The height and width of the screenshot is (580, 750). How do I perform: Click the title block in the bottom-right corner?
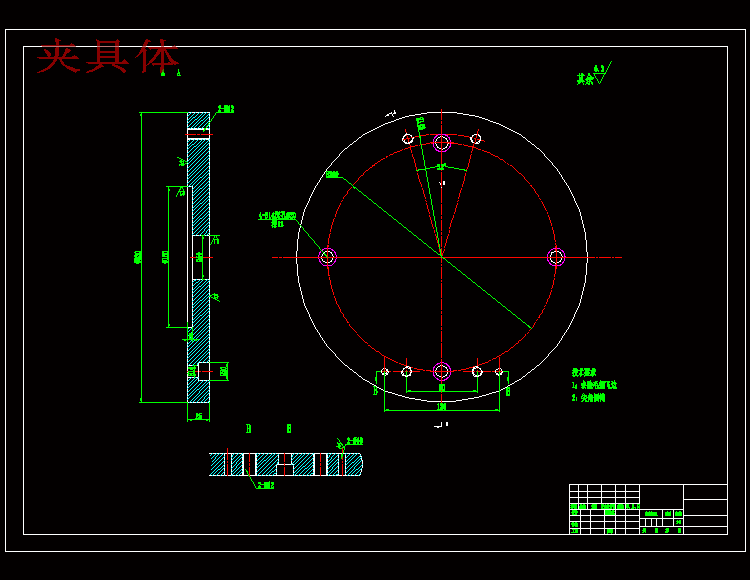pos(648,509)
